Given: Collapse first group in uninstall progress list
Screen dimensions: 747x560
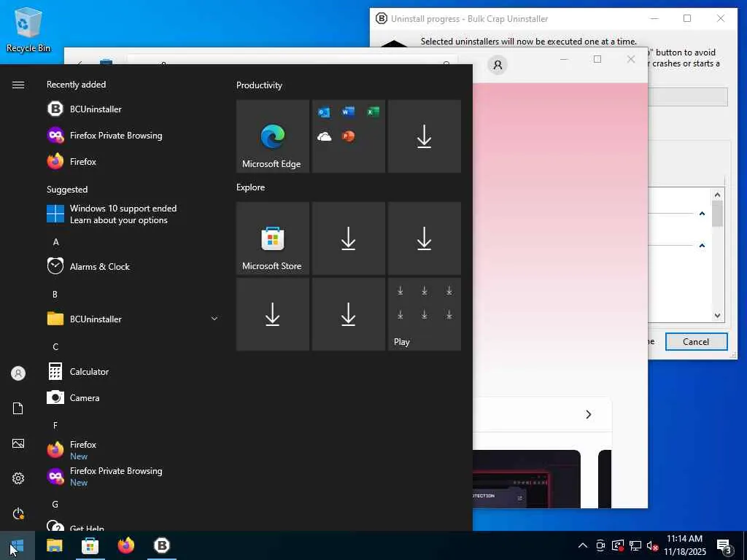Looking at the screenshot, I should click(702, 214).
